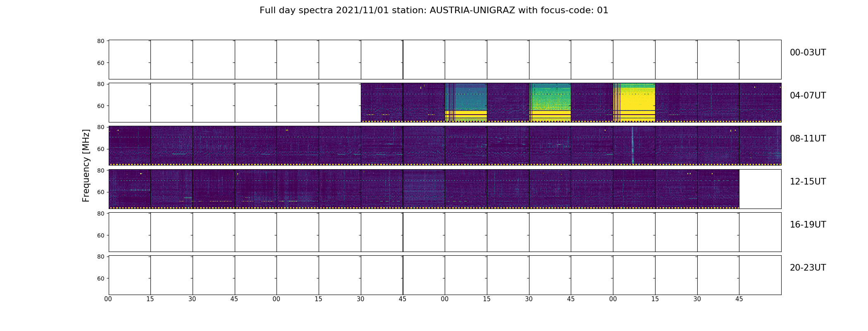
Task: Select the "Frequency [MHz]" y-axis label
Action: [x=86, y=165]
